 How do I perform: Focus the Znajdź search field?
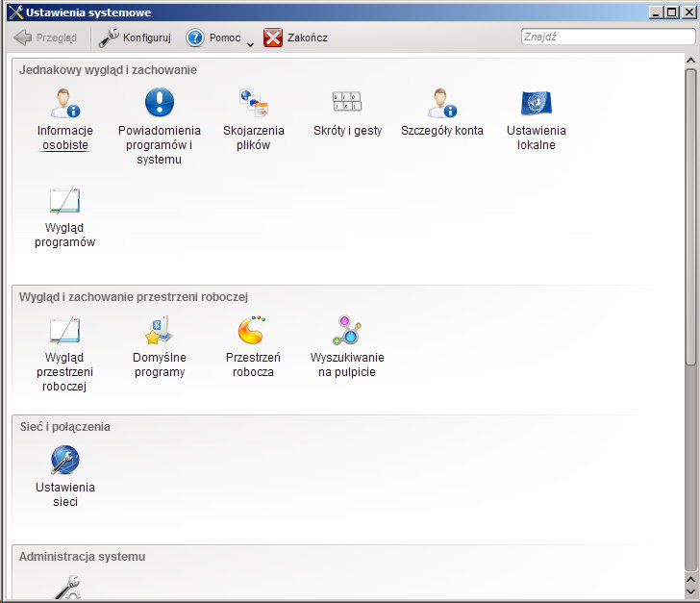pyautogui.click(x=606, y=38)
